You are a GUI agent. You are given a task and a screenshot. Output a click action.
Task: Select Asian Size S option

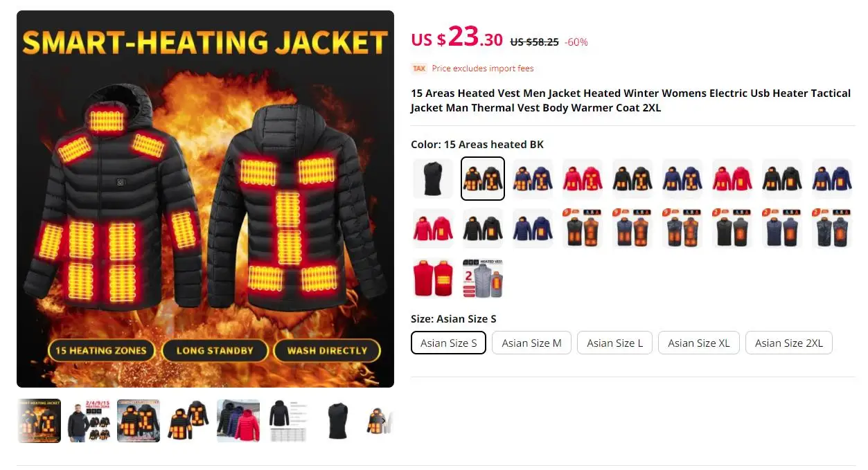[448, 343]
